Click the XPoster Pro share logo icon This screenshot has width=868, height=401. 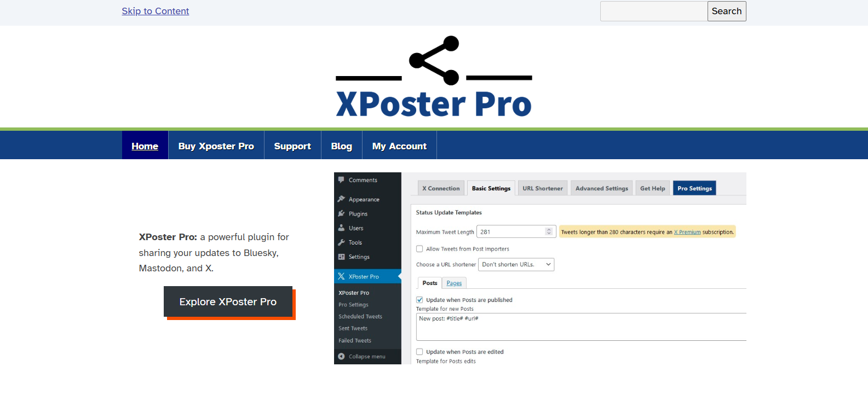pyautogui.click(x=434, y=61)
